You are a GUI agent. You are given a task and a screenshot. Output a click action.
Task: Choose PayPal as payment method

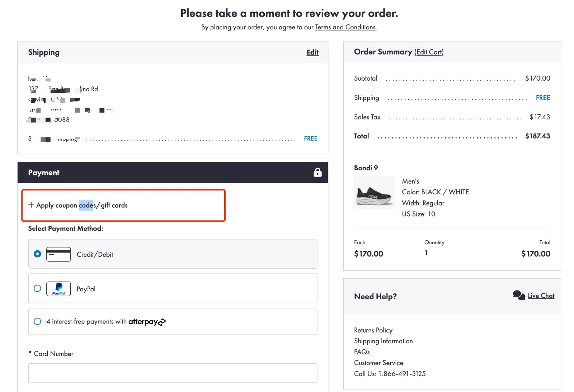[37, 288]
